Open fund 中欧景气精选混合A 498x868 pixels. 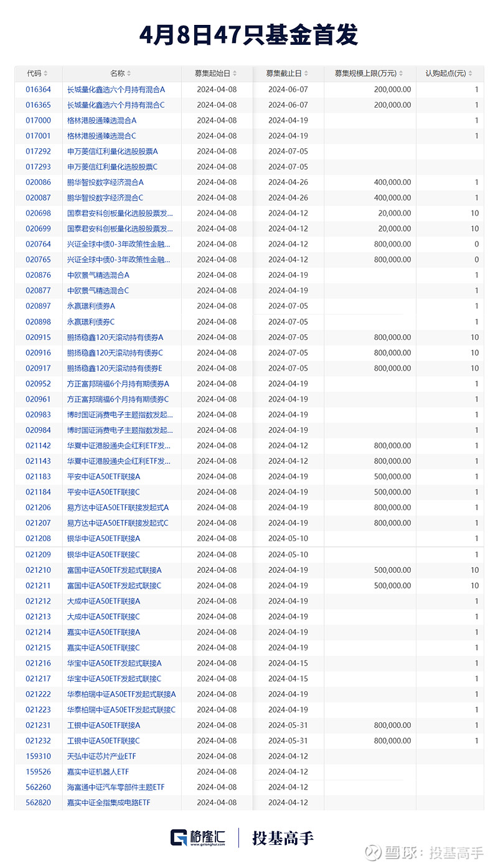coord(98,275)
